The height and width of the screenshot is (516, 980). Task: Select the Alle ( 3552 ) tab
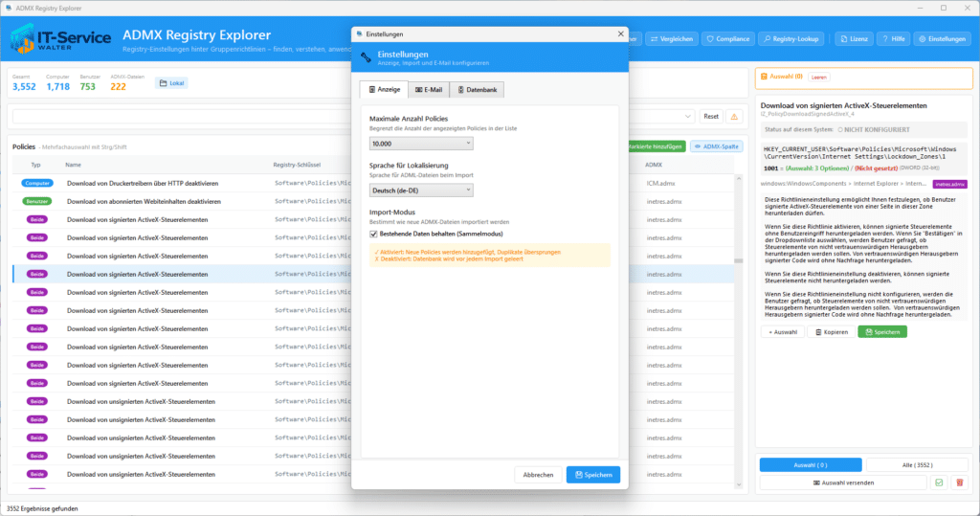tap(917, 464)
